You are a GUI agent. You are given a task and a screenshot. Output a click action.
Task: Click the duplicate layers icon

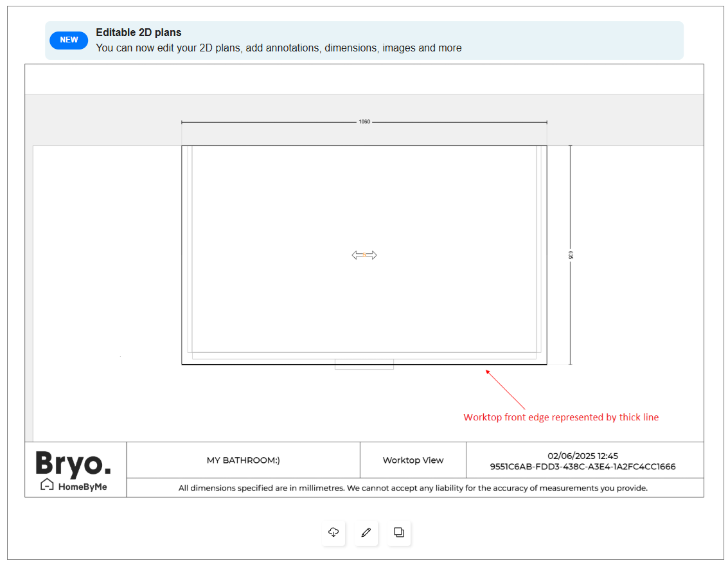click(399, 533)
